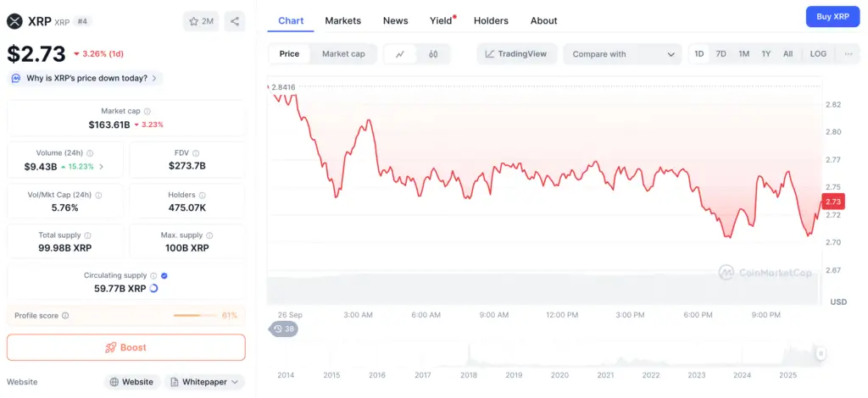Click the Vol/Mkt Cap (24h) info icon

click(x=98, y=195)
